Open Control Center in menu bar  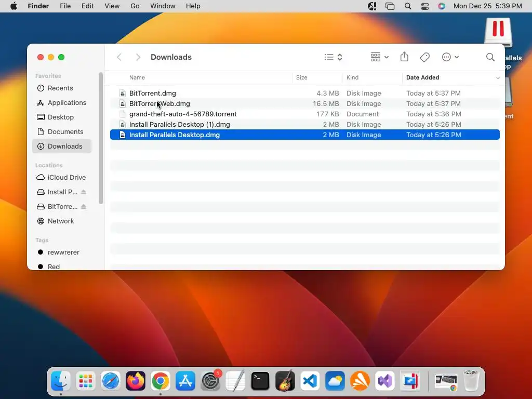[x=425, y=6]
